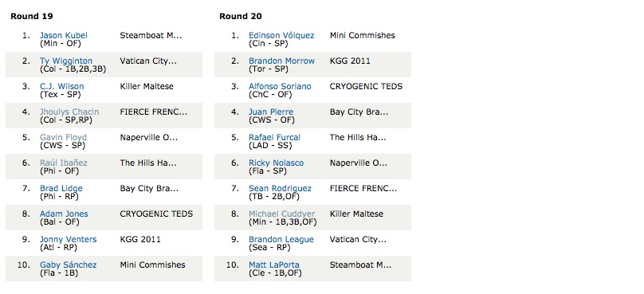Open C.J. Wilson's profile link

point(61,86)
